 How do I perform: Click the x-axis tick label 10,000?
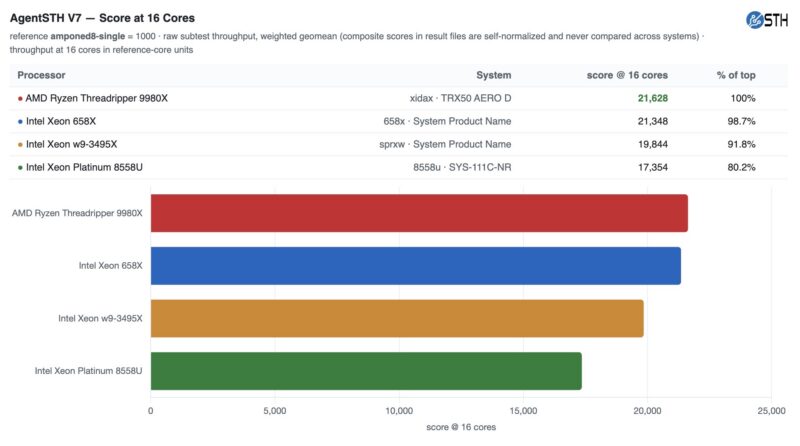(x=399, y=411)
